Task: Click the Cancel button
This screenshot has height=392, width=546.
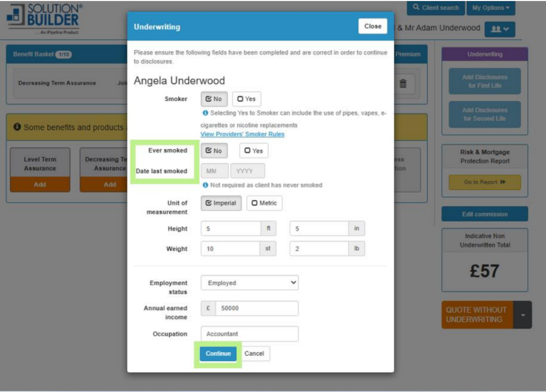Action: (254, 354)
